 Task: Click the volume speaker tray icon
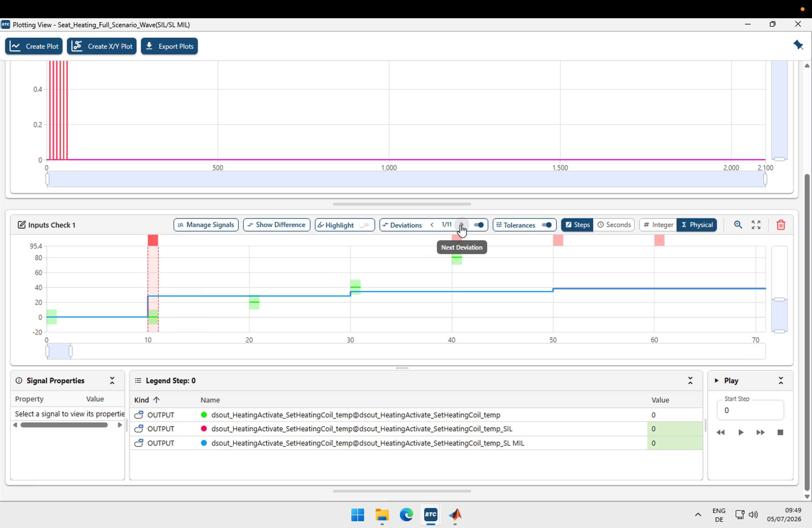click(x=753, y=515)
